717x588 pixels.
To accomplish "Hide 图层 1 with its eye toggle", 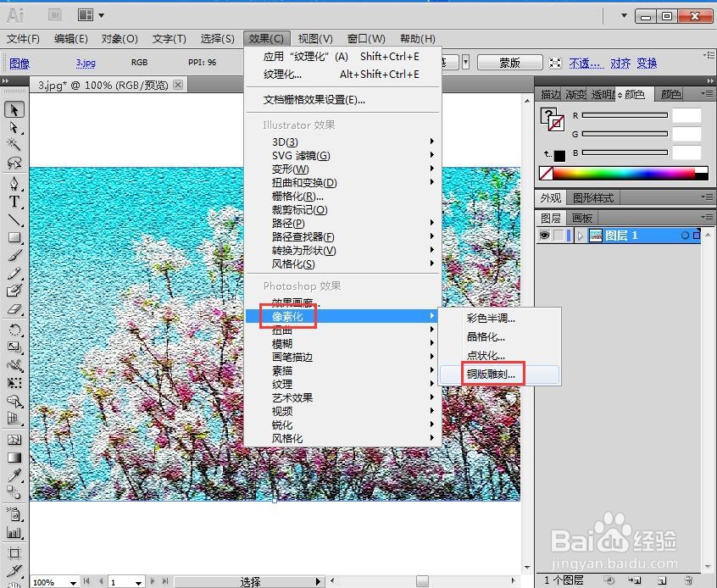I will pyautogui.click(x=545, y=235).
